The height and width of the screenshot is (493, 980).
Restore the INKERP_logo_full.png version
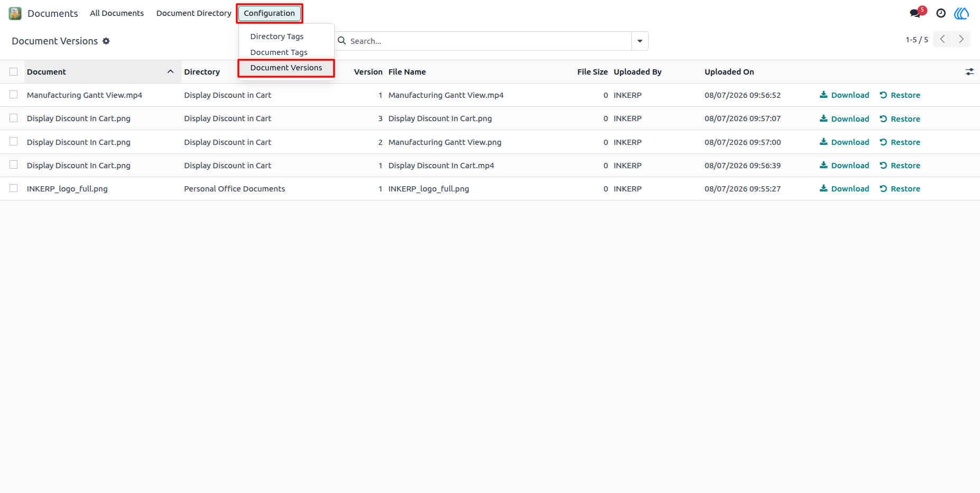coord(900,188)
